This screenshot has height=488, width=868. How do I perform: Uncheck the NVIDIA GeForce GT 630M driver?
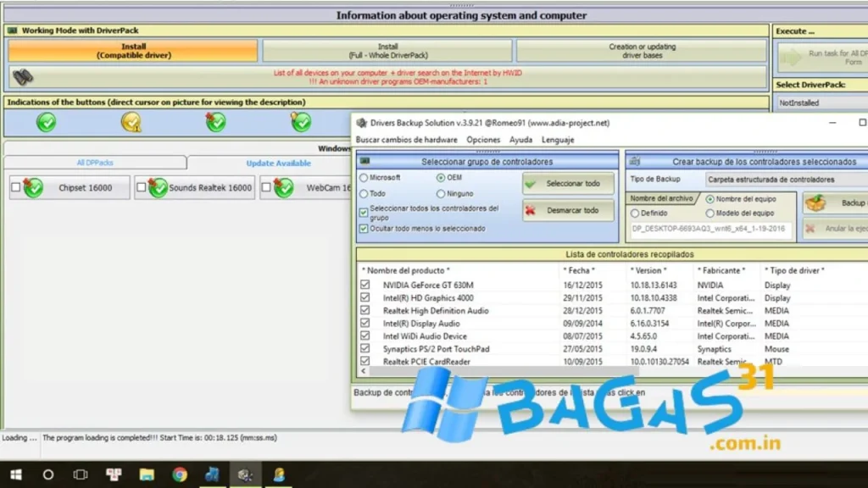[365, 286]
